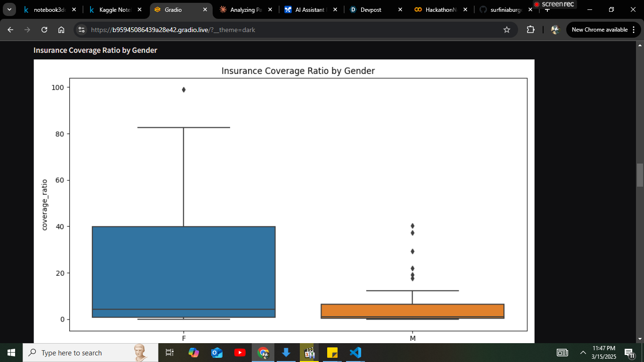Click the coverage_ratio y-axis label
This screenshot has height=362, width=644.
click(x=45, y=205)
